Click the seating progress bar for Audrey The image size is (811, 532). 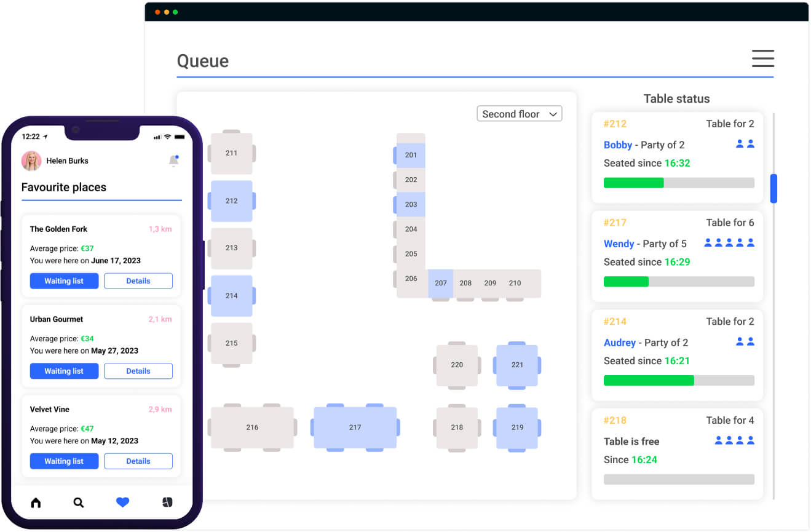click(679, 381)
